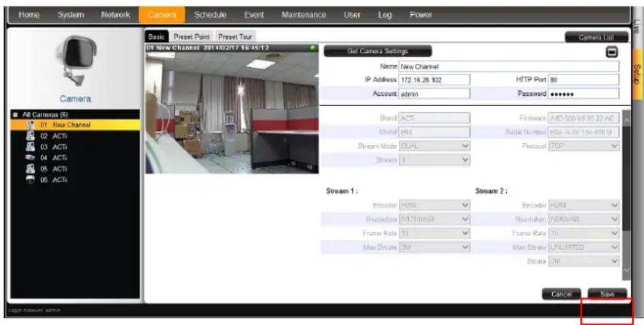This screenshot has height=325, width=644.
Task: Click the HTTP Port input field
Action: coord(584,80)
